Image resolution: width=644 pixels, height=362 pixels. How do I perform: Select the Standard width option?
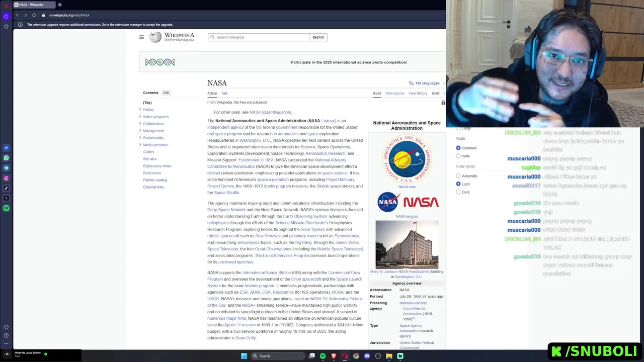(458, 148)
